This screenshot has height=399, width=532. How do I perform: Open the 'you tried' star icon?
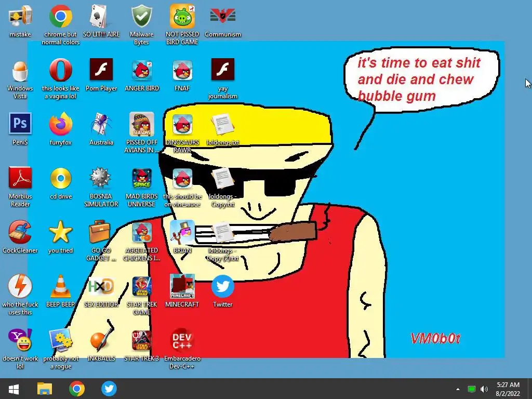coord(60,232)
